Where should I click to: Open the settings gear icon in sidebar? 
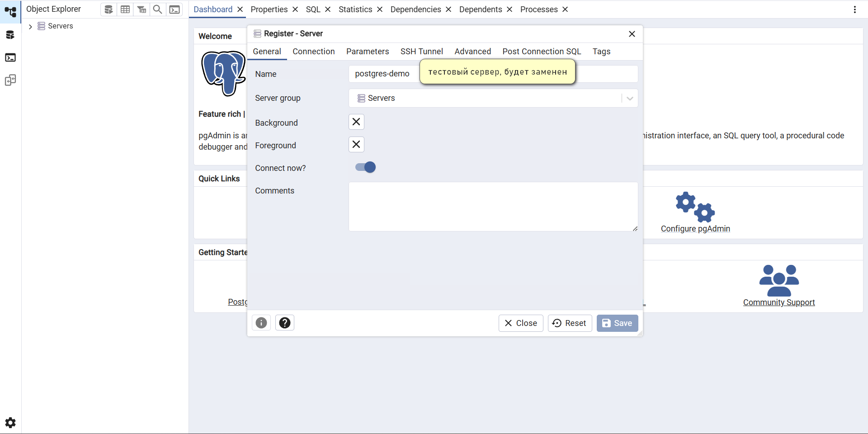(x=10, y=423)
